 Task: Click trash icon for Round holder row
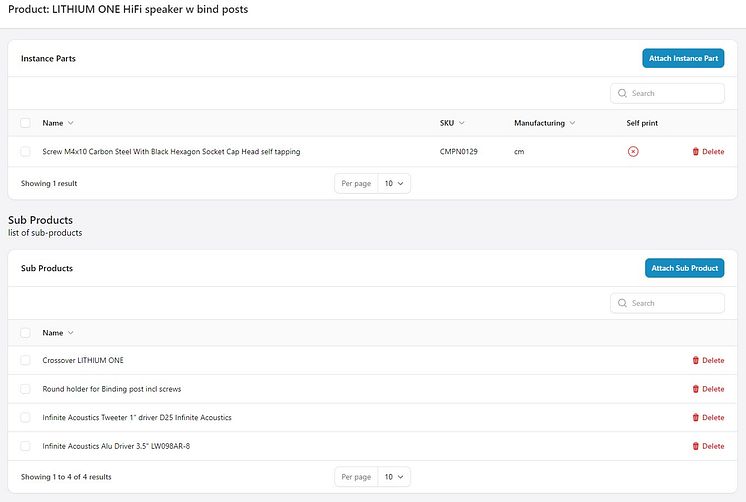[695, 389]
